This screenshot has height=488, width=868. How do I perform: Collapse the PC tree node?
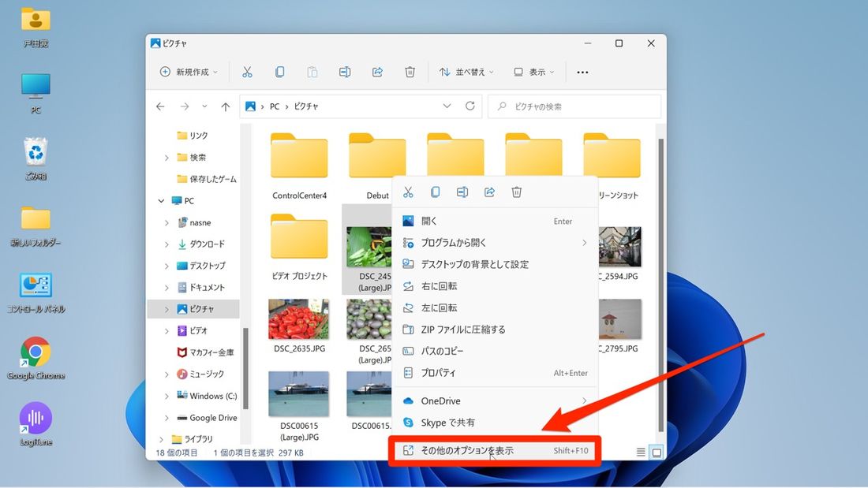pyautogui.click(x=161, y=201)
